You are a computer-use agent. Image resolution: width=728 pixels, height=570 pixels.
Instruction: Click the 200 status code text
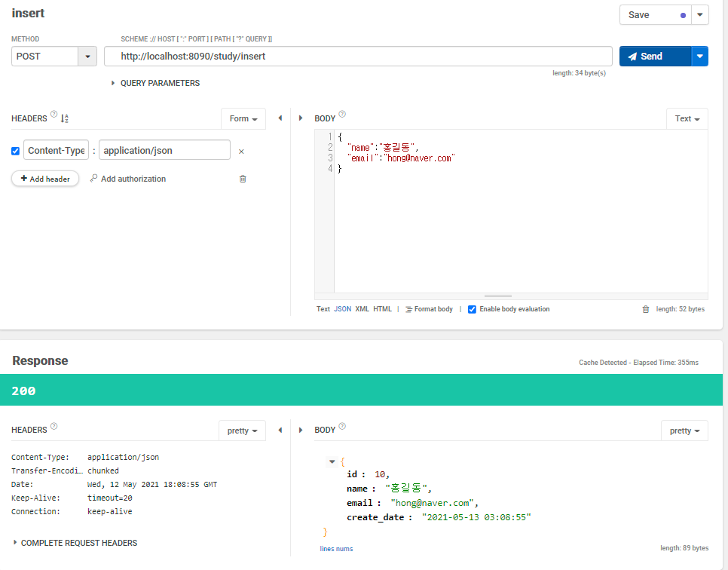click(23, 391)
